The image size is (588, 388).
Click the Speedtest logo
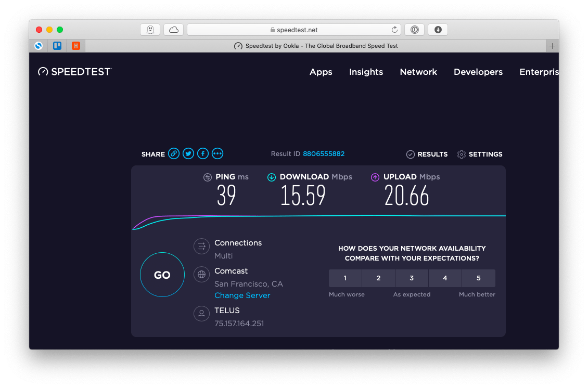point(74,71)
